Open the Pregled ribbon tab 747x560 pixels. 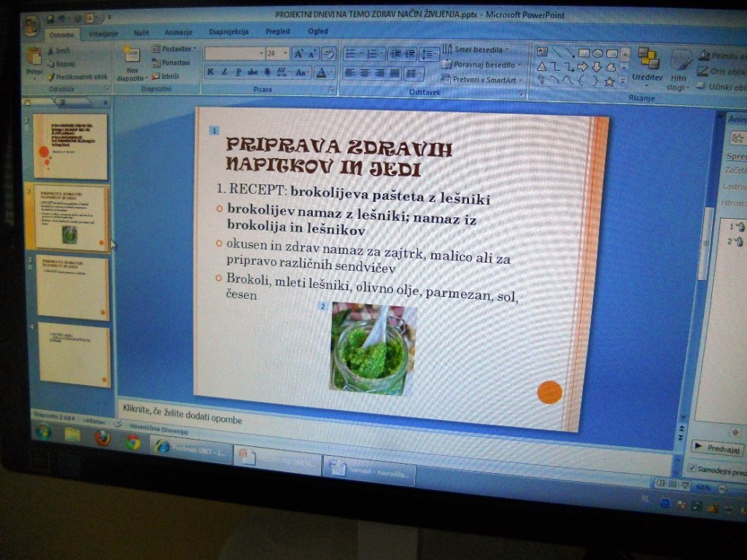[x=278, y=31]
